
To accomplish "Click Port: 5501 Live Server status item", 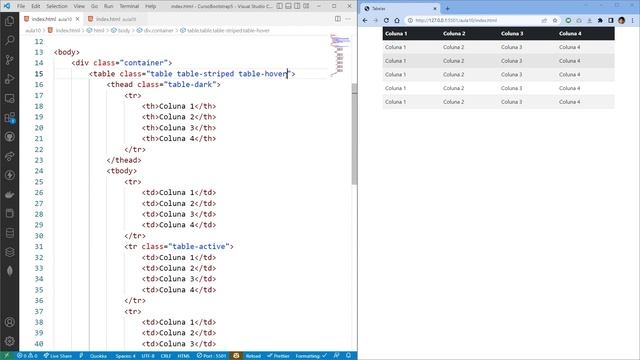I will [x=211, y=356].
